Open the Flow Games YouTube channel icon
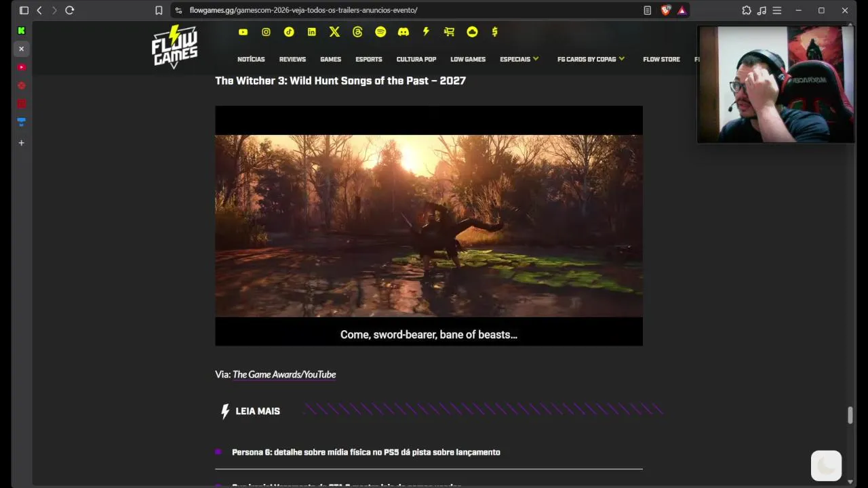 (243, 32)
